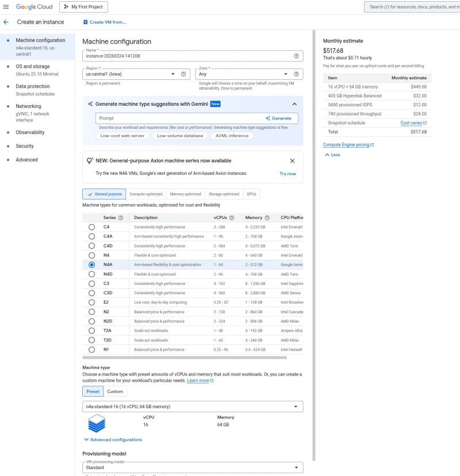Dismiss the Axion machine series notification
Image resolution: width=460 pixels, height=476 pixels.
292,161
